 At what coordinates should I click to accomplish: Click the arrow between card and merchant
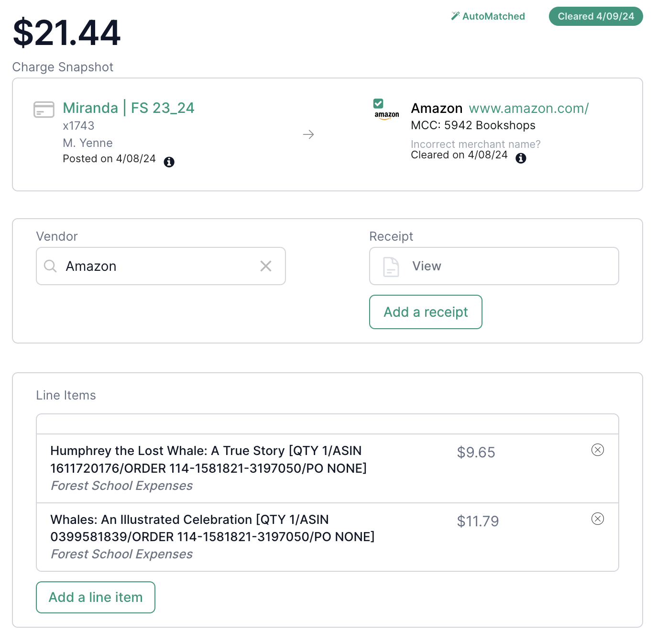308,134
